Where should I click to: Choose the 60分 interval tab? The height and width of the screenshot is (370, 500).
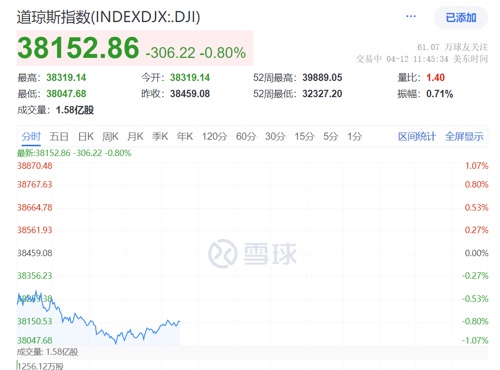pos(246,136)
